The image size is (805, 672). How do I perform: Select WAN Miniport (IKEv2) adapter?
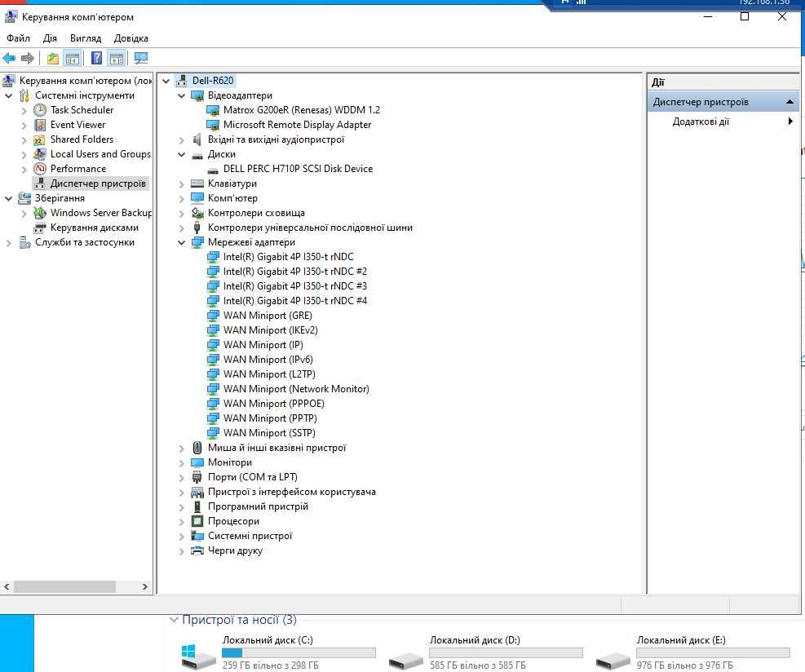coord(270,330)
